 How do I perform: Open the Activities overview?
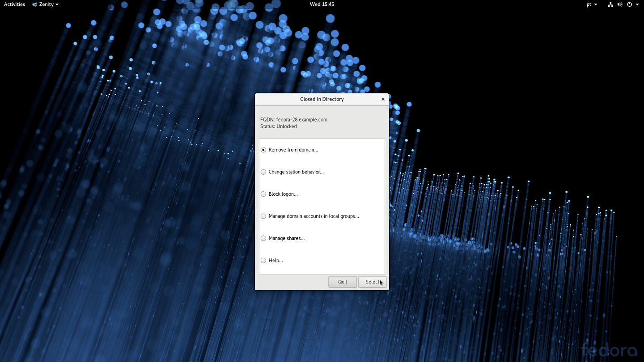14,4
